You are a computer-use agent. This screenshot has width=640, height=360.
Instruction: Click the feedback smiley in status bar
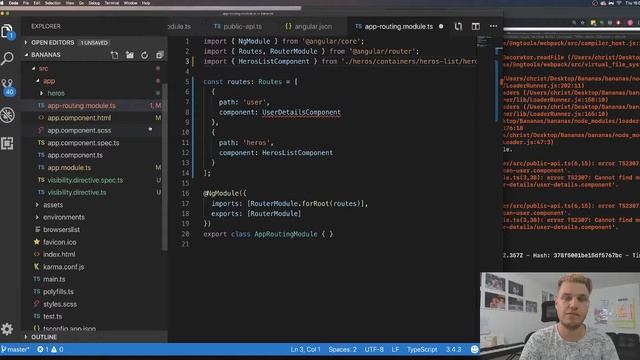(x=474, y=349)
